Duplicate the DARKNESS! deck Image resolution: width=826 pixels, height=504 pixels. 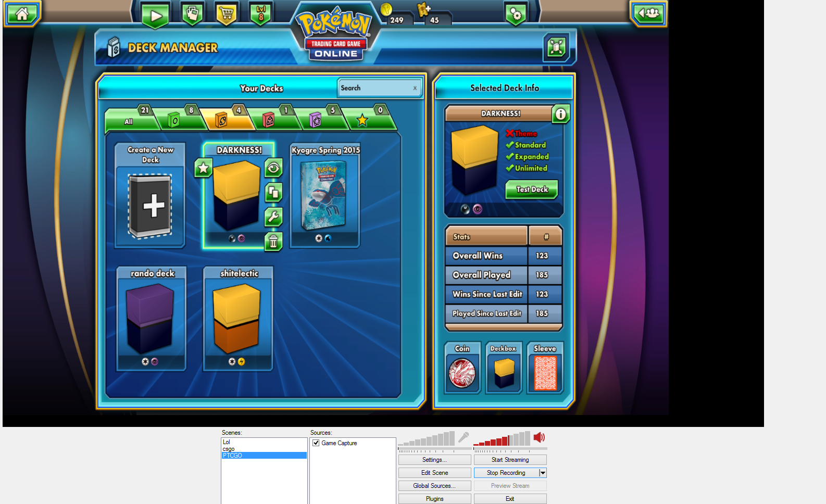[273, 193]
